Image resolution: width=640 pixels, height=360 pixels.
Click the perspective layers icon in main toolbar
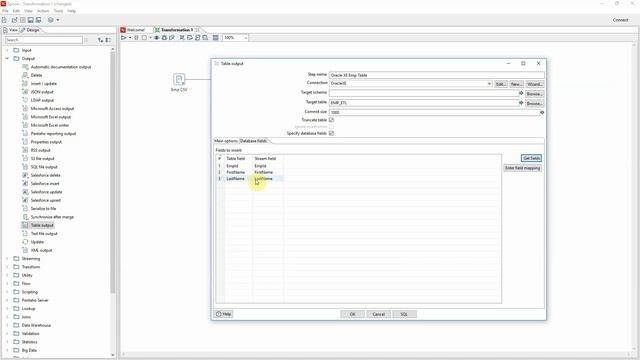pos(51,20)
